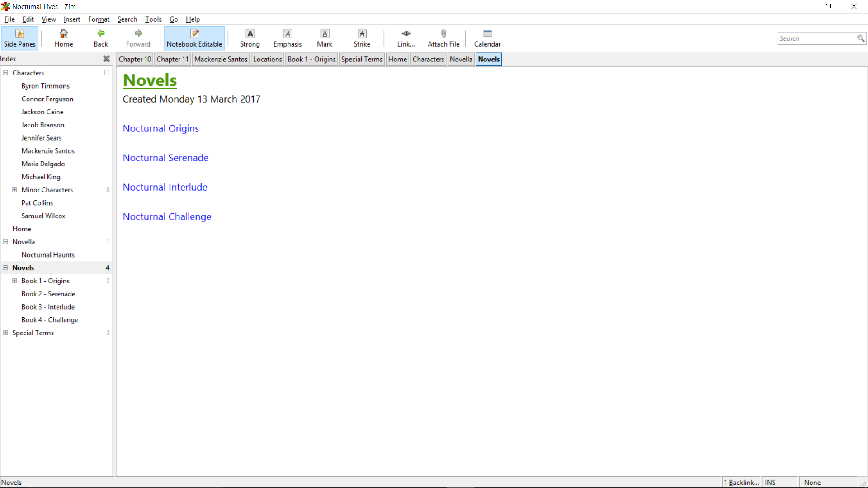Click the Attach File paperclip icon
The image size is (868, 488).
click(443, 38)
